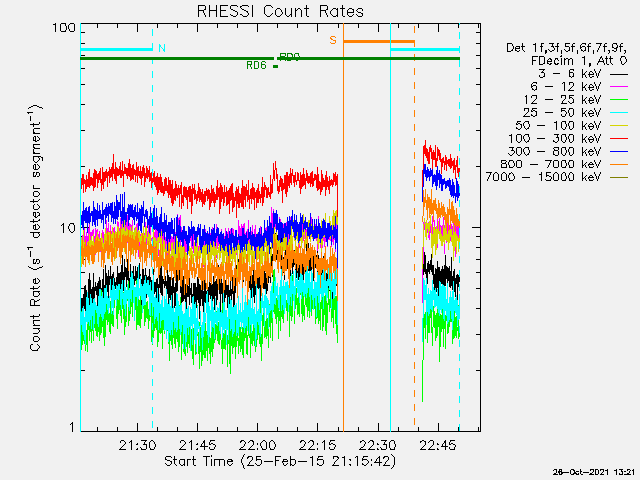
Task: Click the Count Rate y-axis title
Action: pyautogui.click(x=36, y=227)
